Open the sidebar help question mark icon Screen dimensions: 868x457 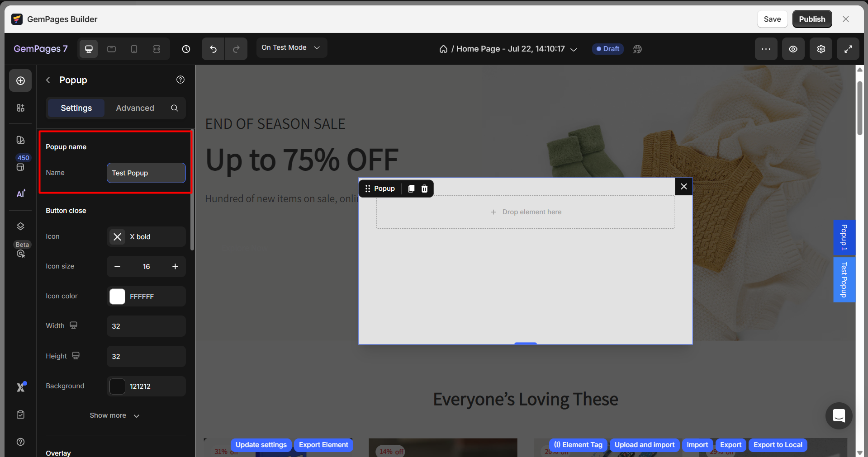click(20, 442)
